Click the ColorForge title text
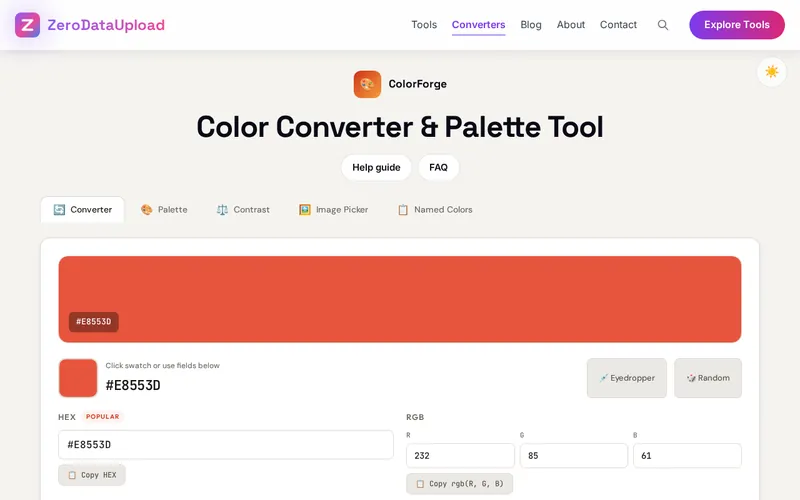 pyautogui.click(x=417, y=84)
